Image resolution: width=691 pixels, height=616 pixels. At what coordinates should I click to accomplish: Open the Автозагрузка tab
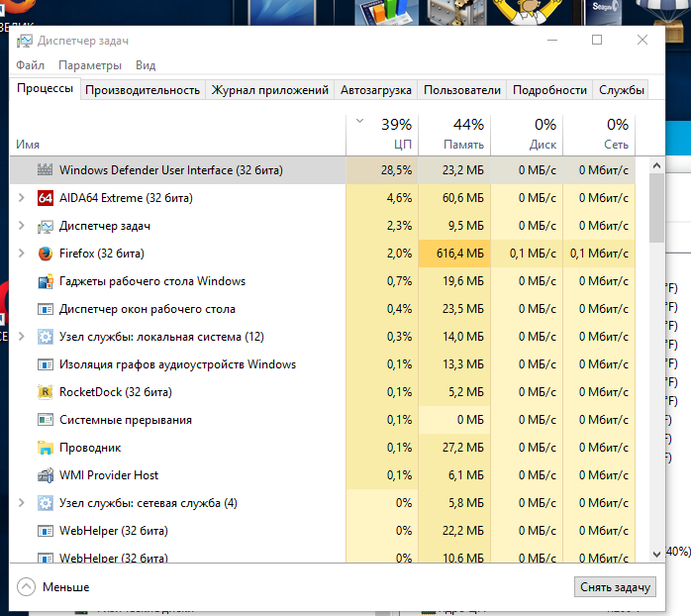tap(376, 90)
